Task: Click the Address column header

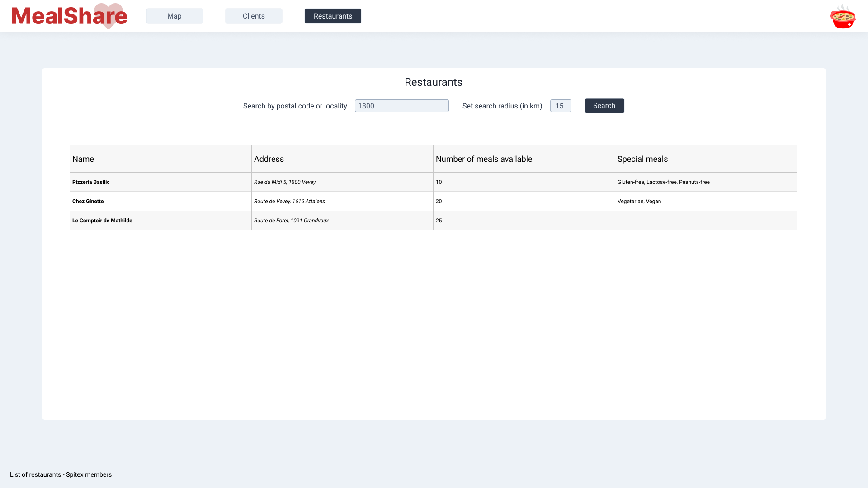Action: point(269,159)
